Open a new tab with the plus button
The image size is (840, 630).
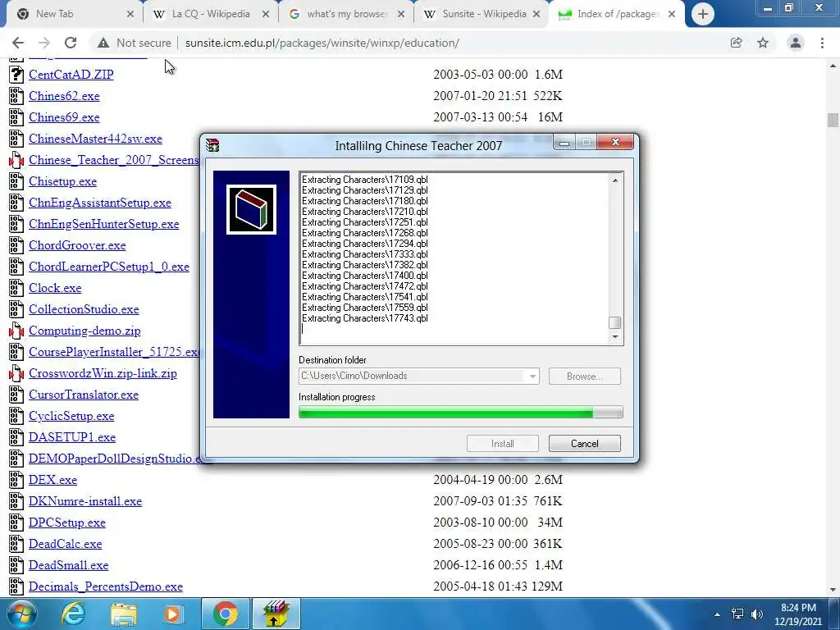pos(703,14)
